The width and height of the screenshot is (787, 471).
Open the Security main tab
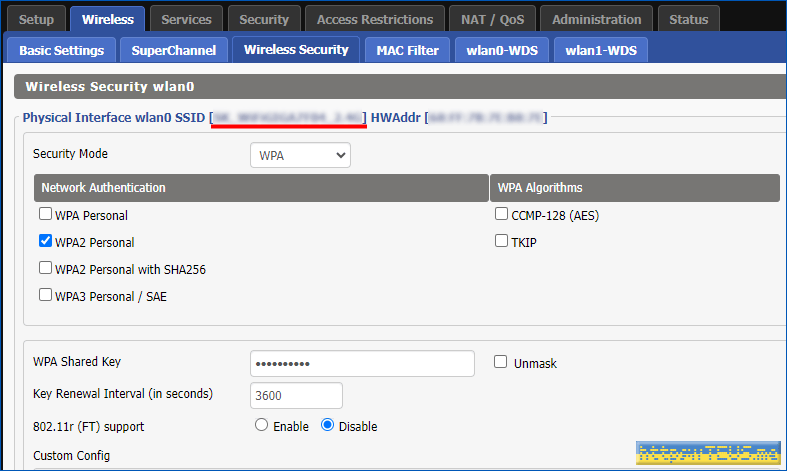(x=264, y=19)
